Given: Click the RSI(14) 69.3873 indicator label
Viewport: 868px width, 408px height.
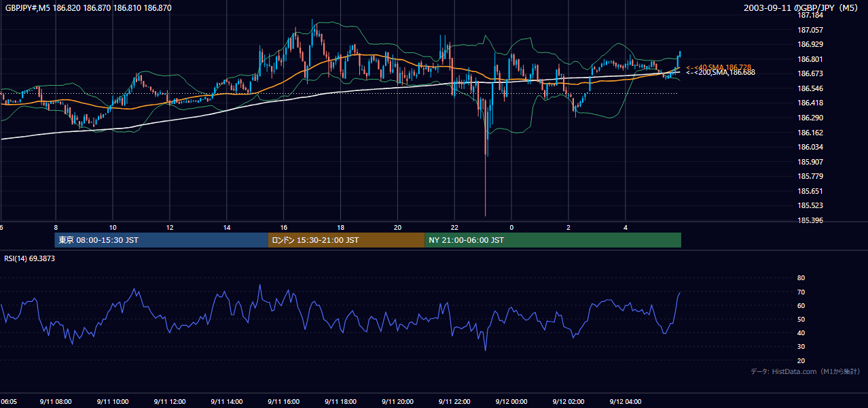Looking at the screenshot, I should pyautogui.click(x=30, y=258).
